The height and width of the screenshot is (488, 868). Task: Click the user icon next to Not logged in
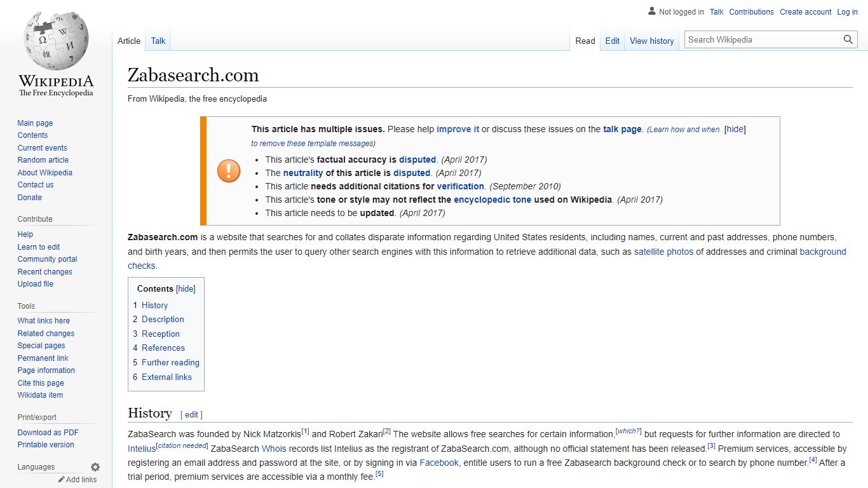click(x=652, y=11)
